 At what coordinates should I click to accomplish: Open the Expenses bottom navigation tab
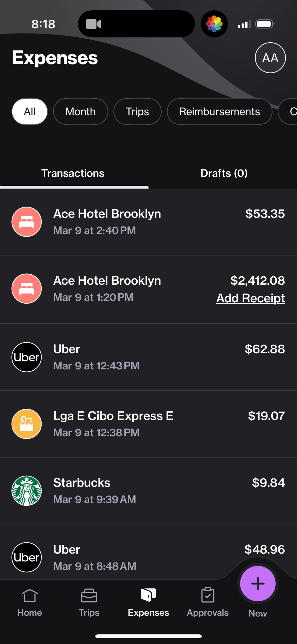(148, 602)
